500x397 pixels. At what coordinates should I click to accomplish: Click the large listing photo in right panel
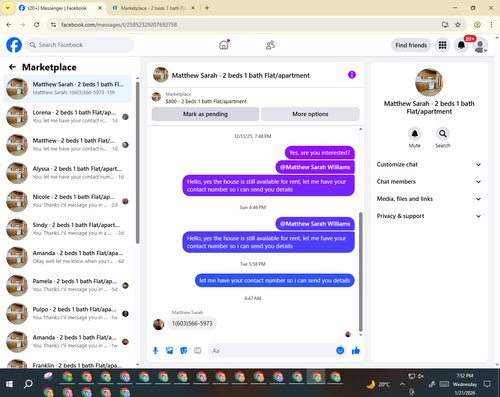click(x=429, y=82)
